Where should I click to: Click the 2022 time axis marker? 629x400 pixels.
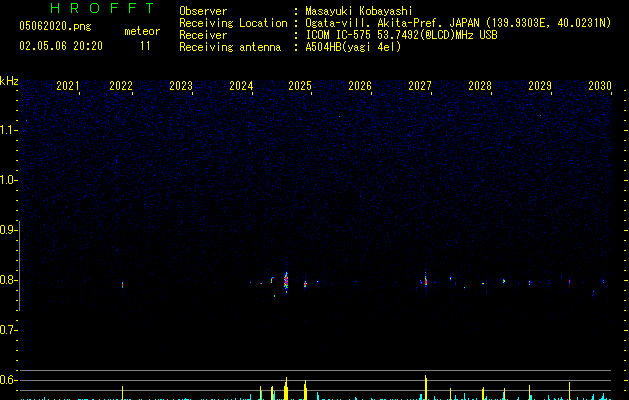121,86
